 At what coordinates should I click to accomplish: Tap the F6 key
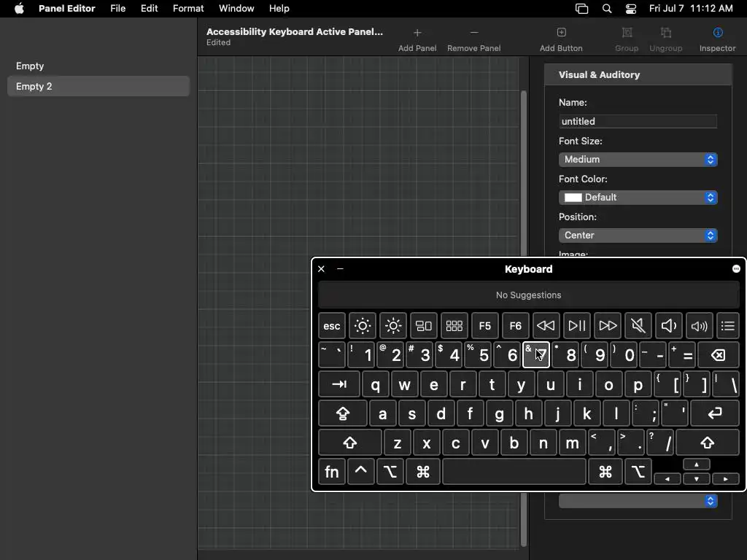(x=516, y=326)
